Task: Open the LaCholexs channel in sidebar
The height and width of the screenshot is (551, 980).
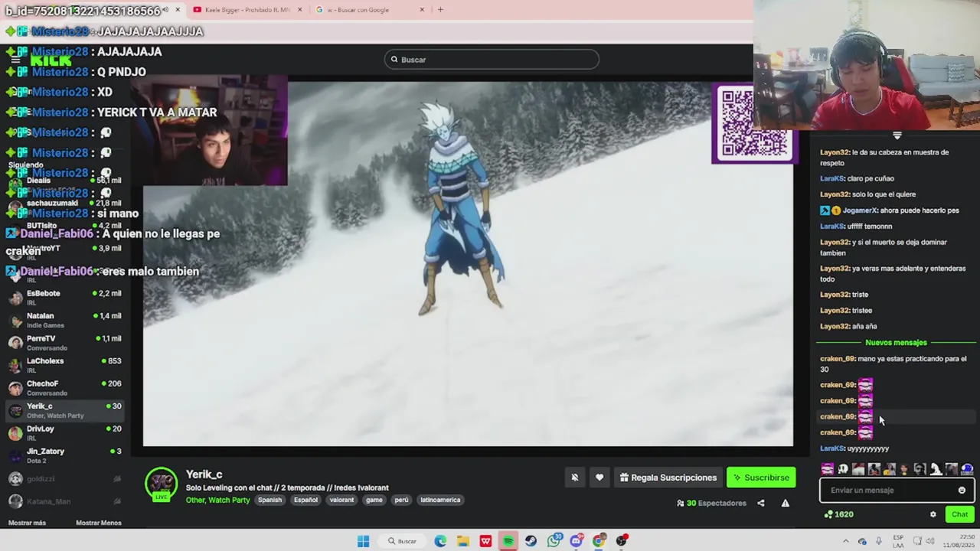Action: tap(64, 365)
